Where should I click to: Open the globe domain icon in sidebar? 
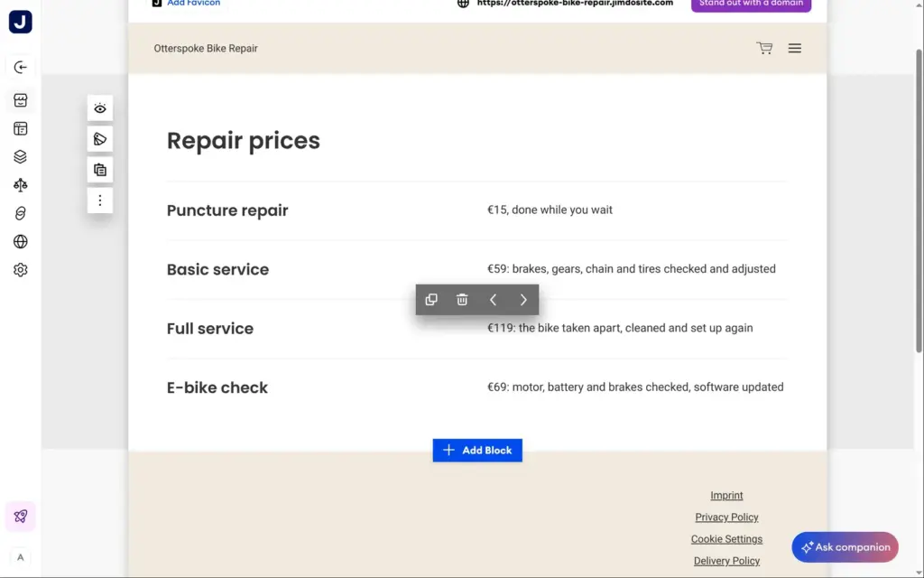point(21,242)
